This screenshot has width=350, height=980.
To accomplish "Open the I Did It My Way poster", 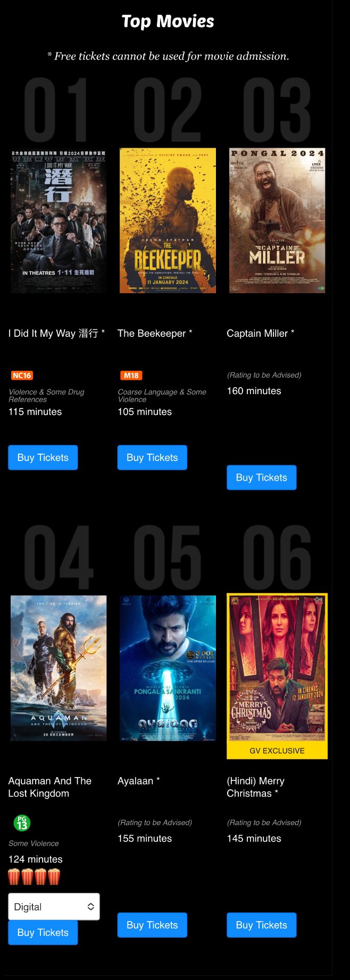I will 59,220.
